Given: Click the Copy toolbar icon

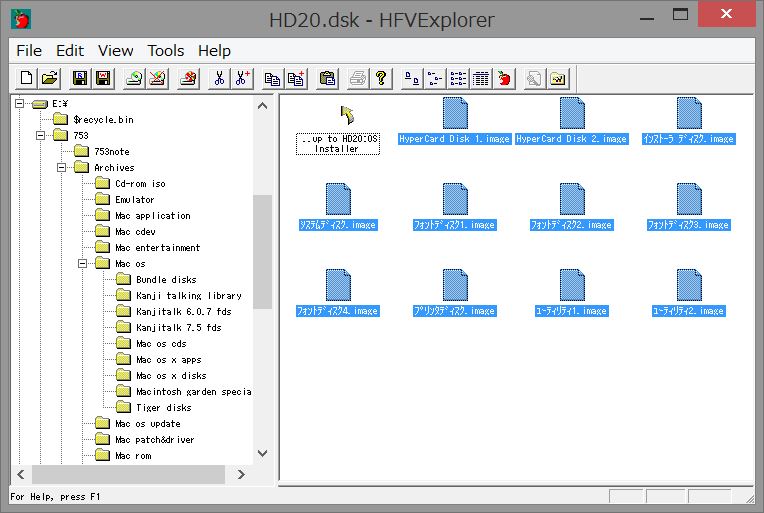Looking at the screenshot, I should pos(272,78).
